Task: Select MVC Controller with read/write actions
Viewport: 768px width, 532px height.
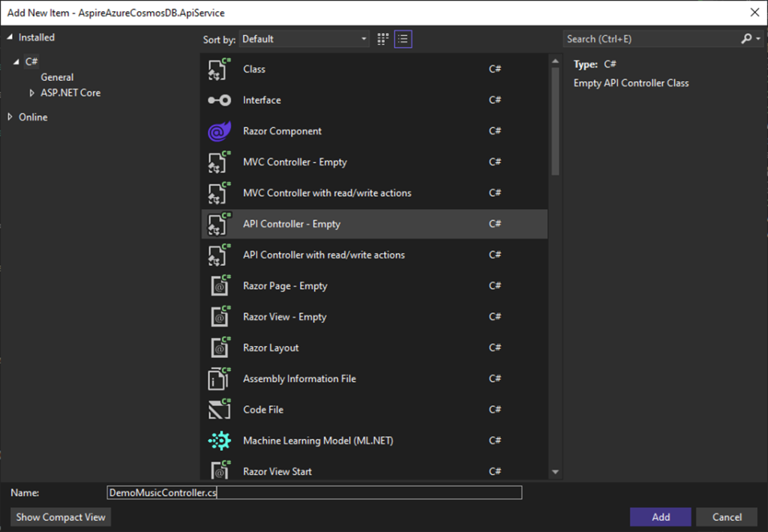Action: pos(327,193)
